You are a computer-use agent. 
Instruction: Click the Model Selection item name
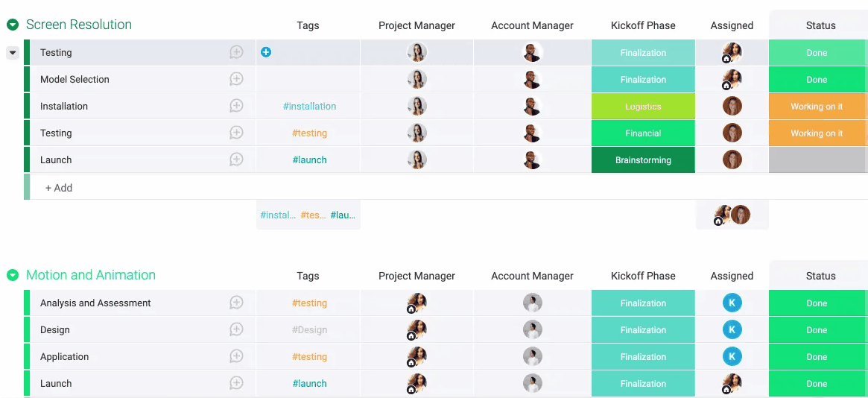[75, 79]
